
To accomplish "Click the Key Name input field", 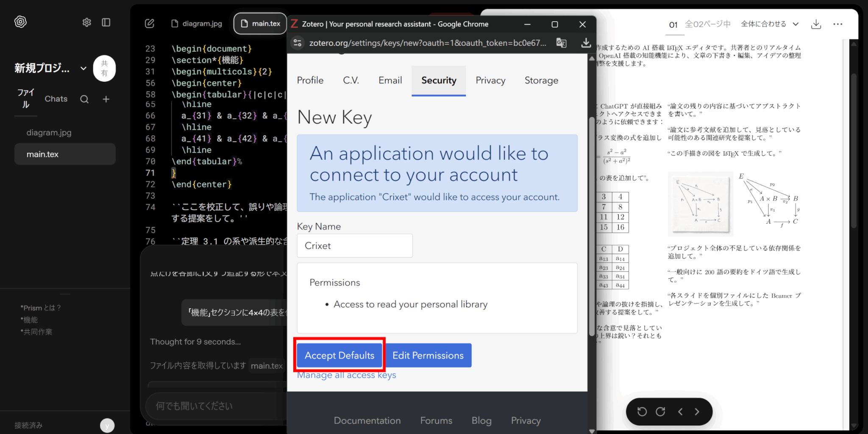I will pos(355,246).
